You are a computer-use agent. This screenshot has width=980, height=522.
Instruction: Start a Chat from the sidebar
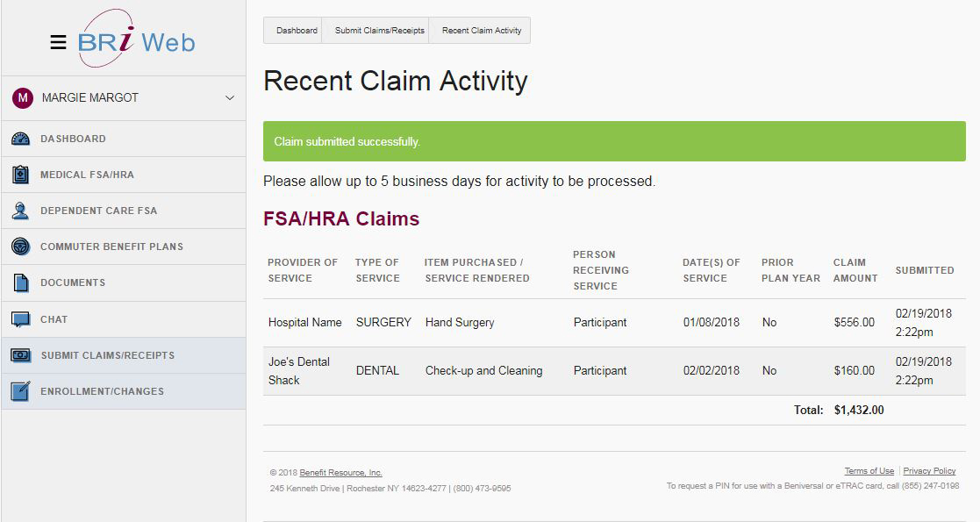pyautogui.click(x=19, y=318)
